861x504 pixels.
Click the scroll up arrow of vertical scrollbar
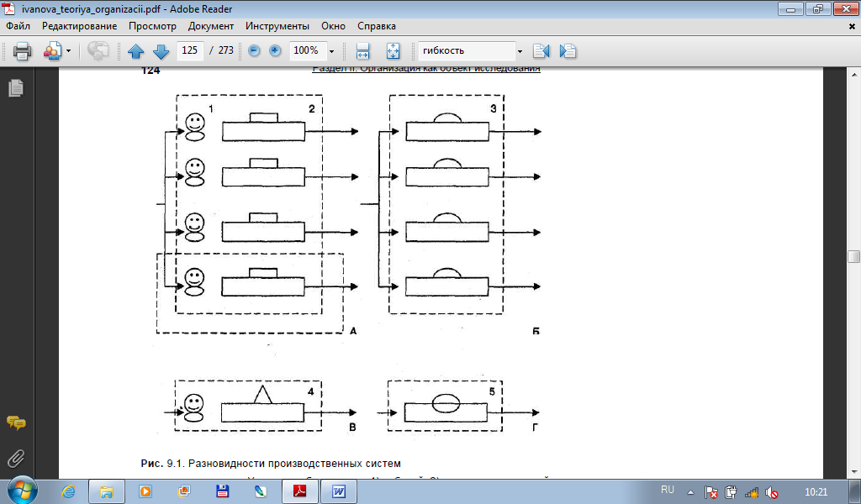click(x=853, y=74)
